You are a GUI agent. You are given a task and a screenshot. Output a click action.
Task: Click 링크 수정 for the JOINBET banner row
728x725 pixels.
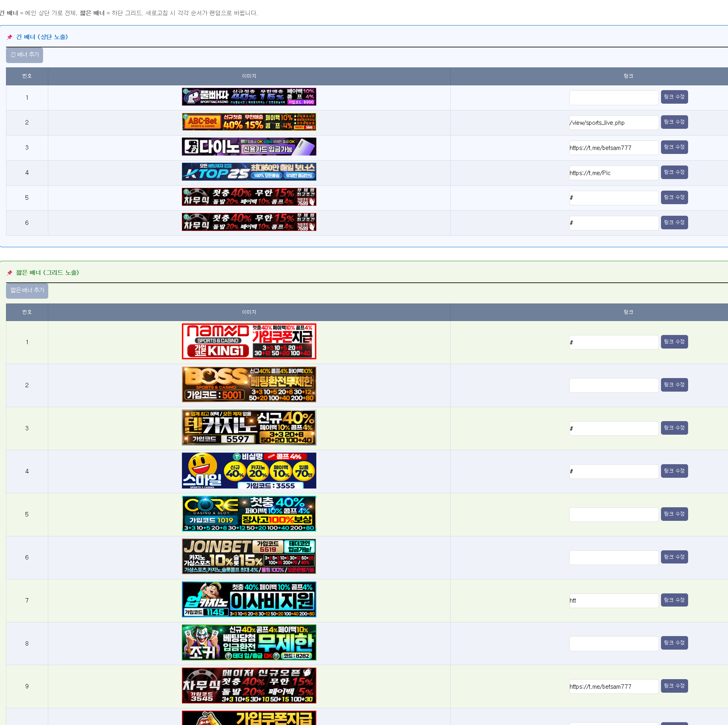tap(674, 557)
